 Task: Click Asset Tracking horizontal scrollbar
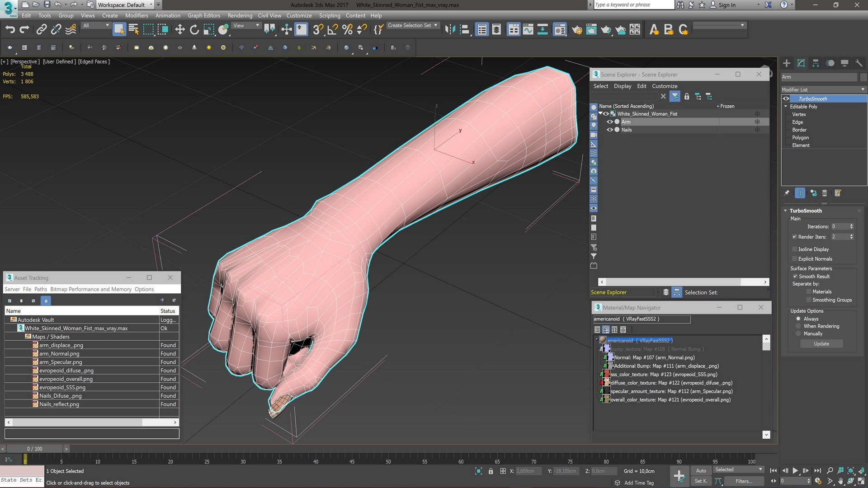click(92, 422)
